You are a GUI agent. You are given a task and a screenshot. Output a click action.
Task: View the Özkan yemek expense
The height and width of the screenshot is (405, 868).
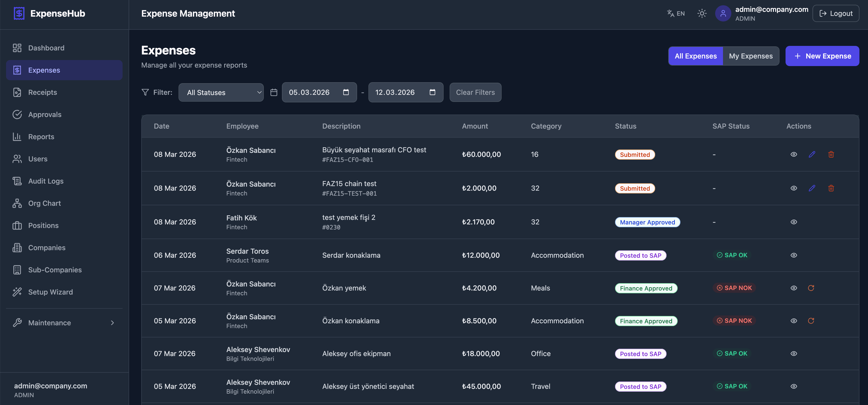pos(794,288)
